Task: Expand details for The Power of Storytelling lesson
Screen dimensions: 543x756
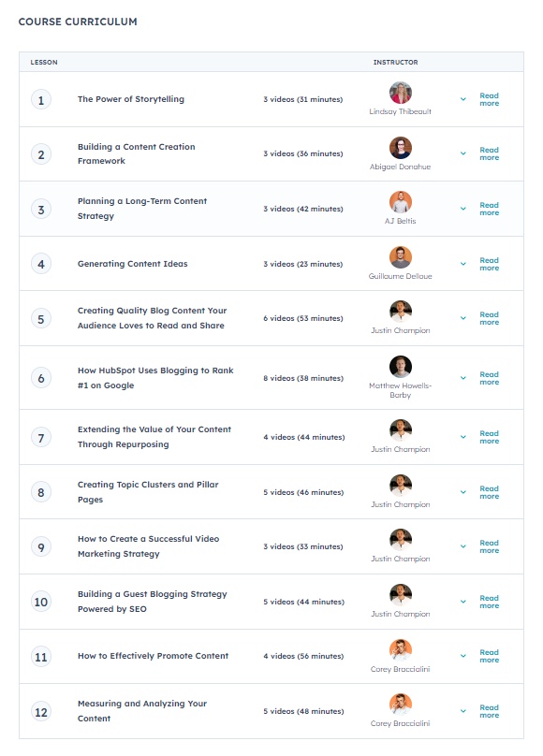Action: 462,98
